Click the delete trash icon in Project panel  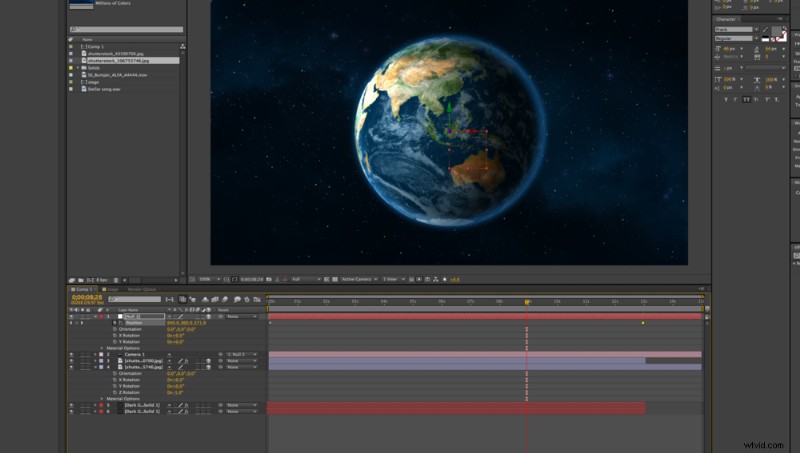(116, 280)
